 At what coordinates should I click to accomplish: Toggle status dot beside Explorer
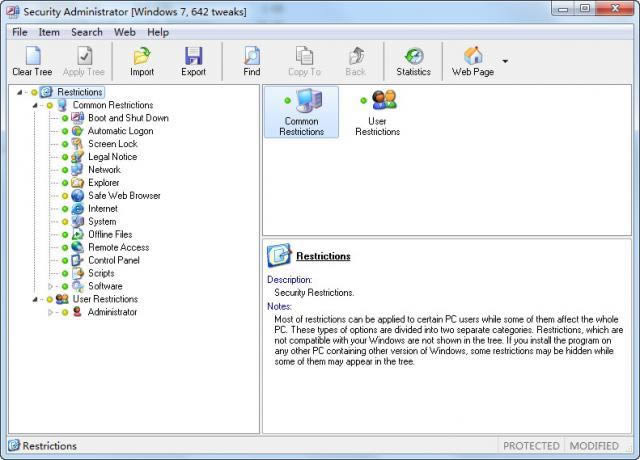point(65,183)
